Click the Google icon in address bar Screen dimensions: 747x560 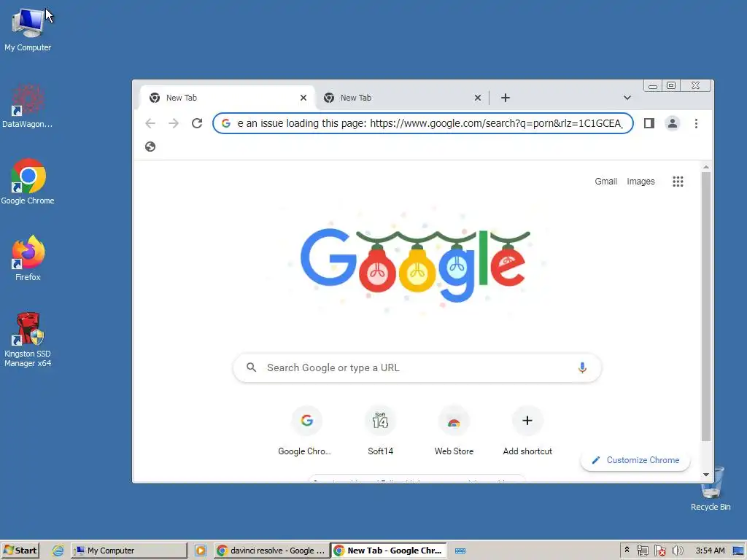226,123
